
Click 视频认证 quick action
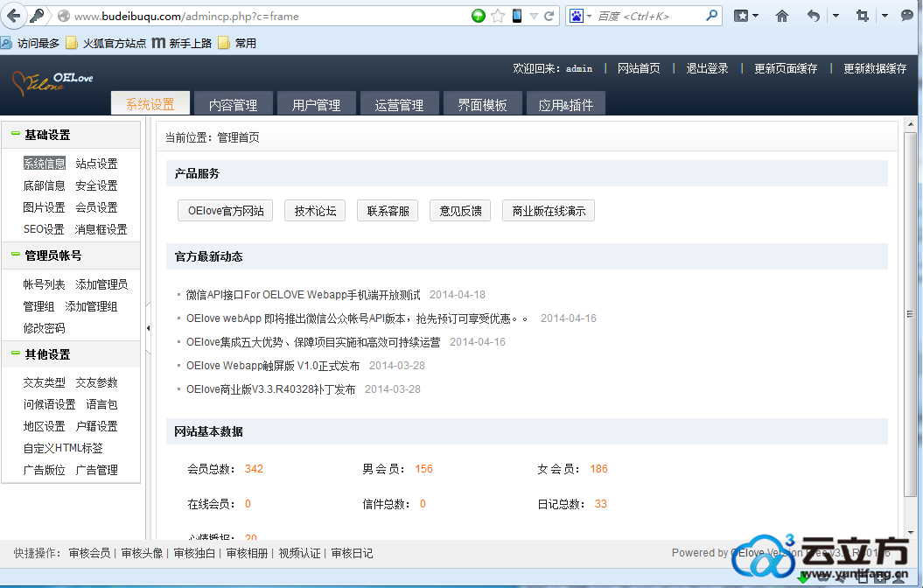(299, 553)
